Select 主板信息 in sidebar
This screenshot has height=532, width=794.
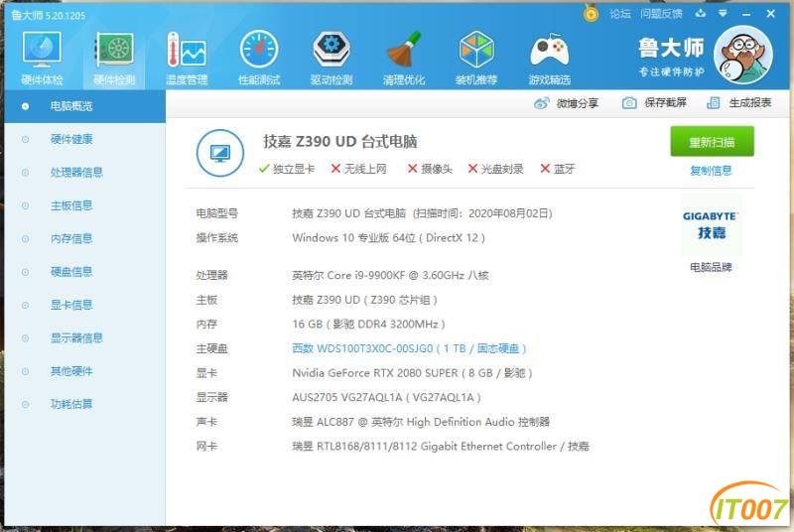[x=84, y=205]
